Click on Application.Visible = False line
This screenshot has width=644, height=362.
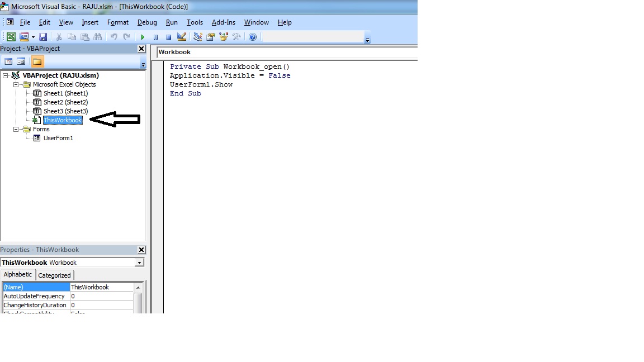click(230, 75)
